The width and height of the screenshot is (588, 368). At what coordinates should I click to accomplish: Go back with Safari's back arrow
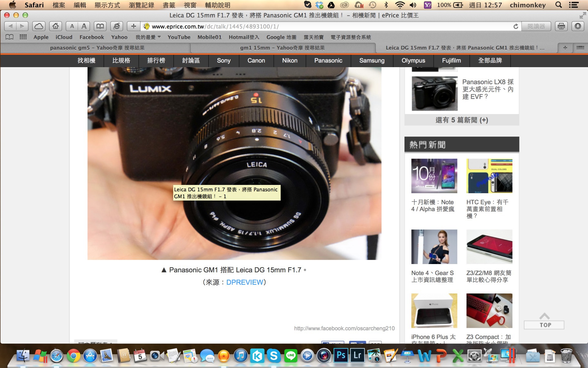click(x=10, y=26)
